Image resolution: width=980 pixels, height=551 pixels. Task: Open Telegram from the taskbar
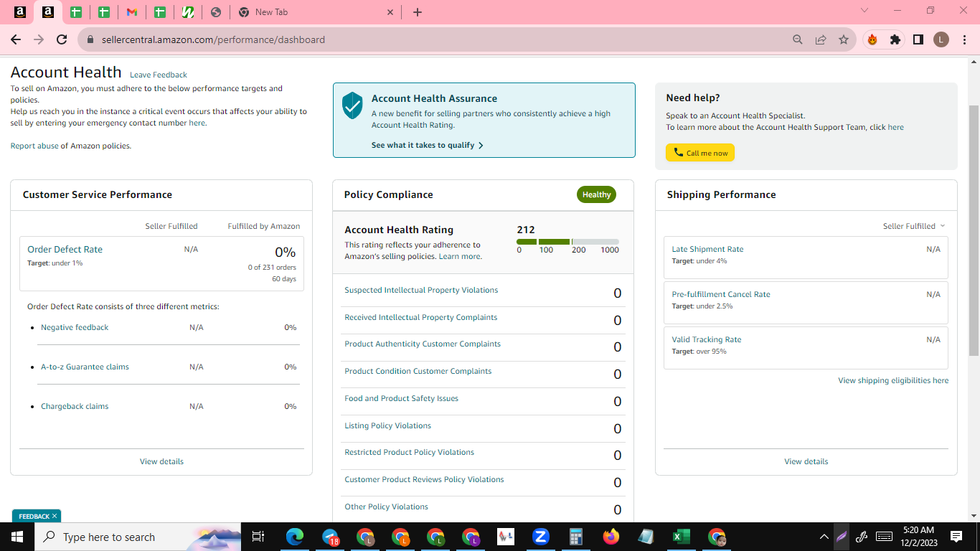click(x=330, y=537)
